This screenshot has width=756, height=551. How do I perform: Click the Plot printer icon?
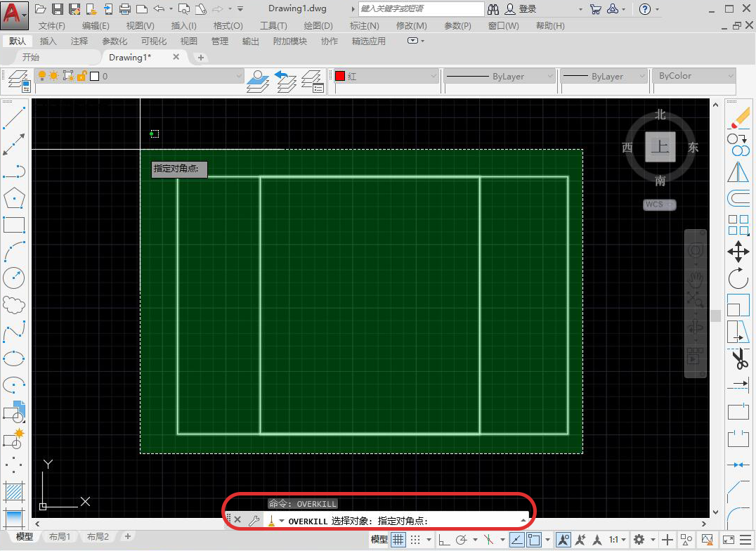click(x=125, y=8)
